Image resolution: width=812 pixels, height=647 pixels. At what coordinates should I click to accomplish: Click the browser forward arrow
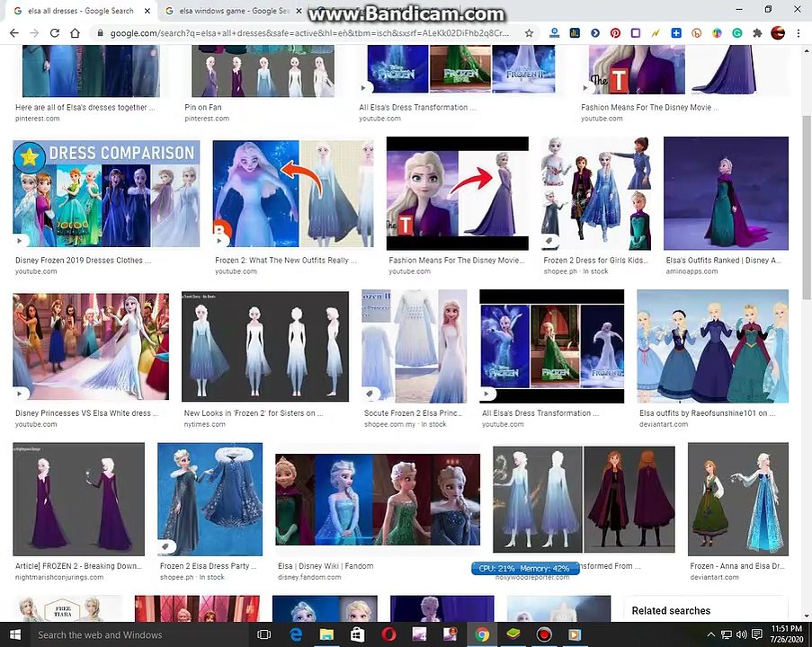tap(34, 33)
